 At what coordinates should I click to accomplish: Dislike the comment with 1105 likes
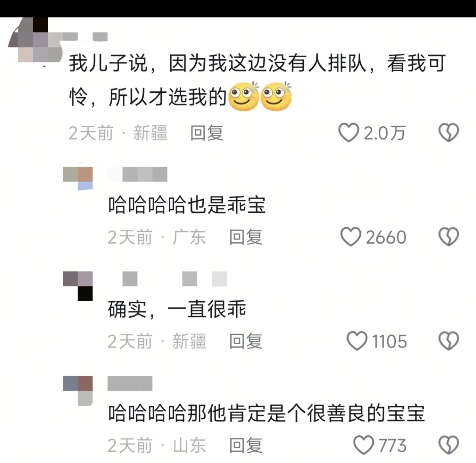point(449,341)
